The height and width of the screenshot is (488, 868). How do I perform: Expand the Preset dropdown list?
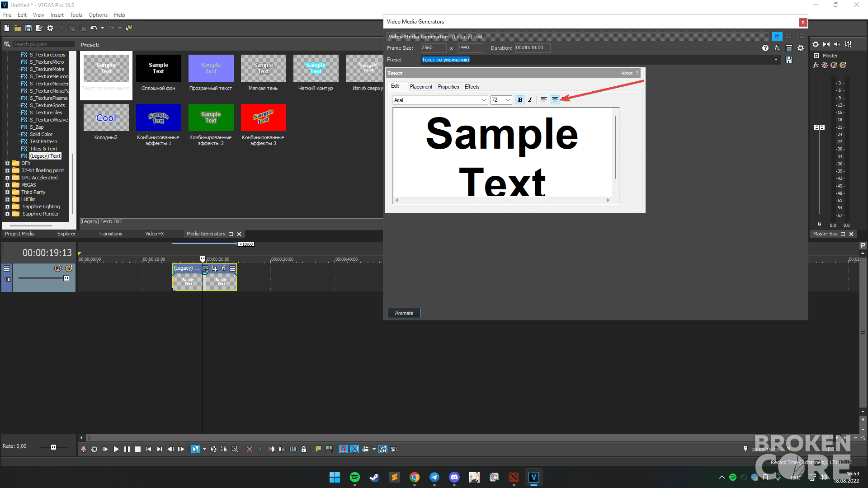[776, 60]
